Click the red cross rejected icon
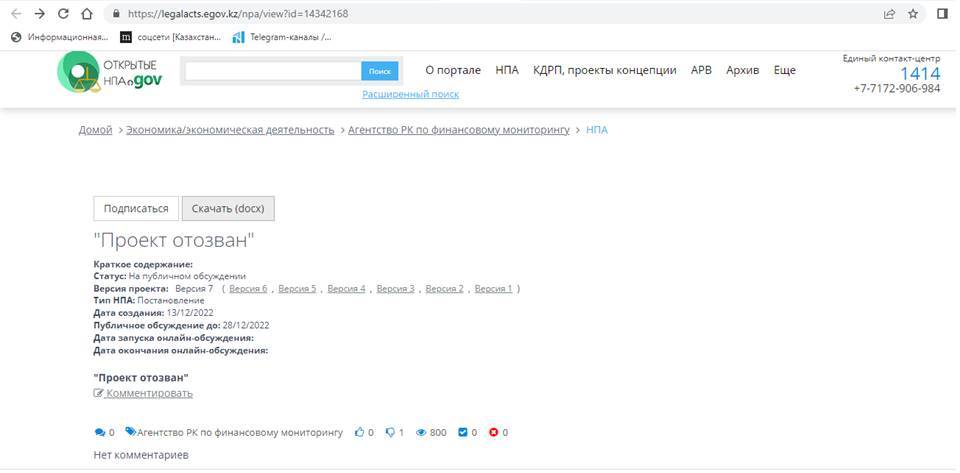 click(493, 432)
